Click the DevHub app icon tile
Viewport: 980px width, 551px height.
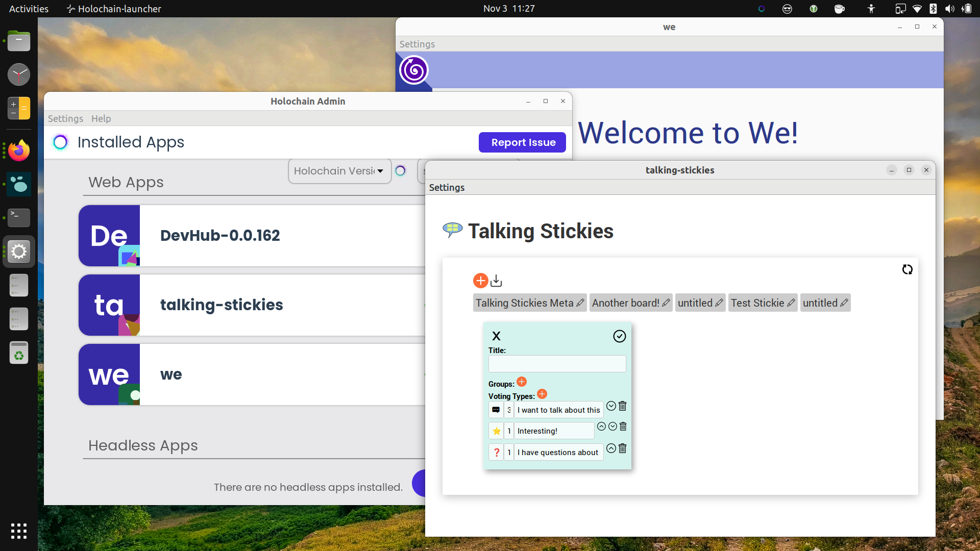click(x=109, y=236)
